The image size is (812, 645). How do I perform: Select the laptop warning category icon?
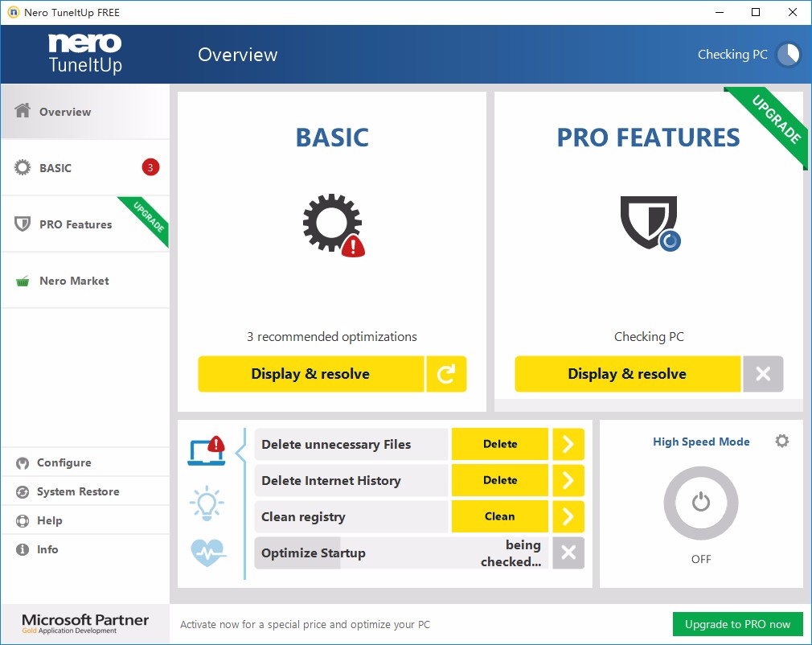click(x=207, y=450)
